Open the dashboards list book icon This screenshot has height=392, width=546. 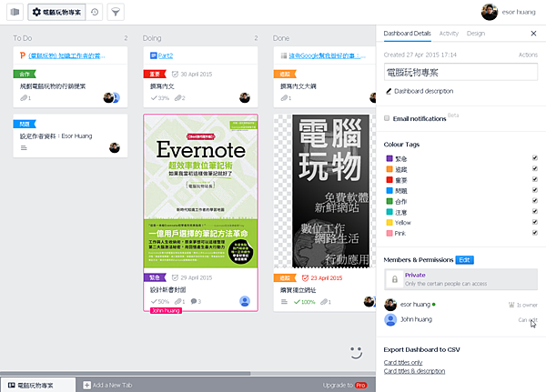pyautogui.click(x=15, y=12)
